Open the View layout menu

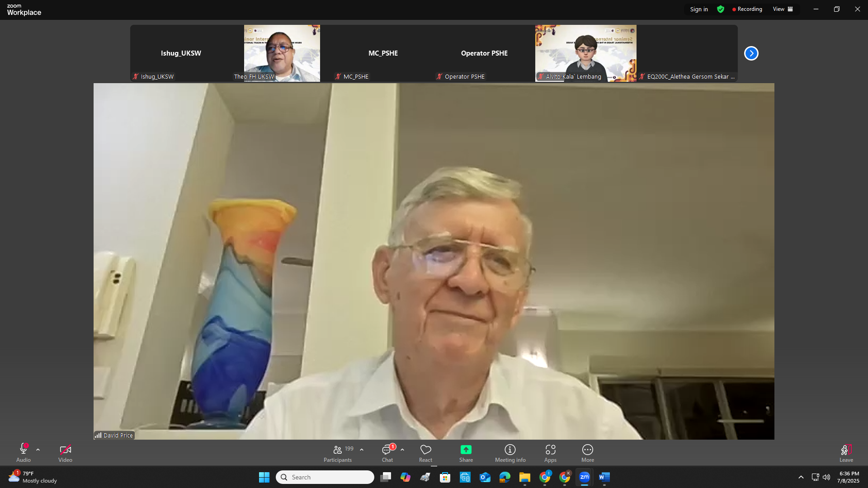(x=783, y=9)
